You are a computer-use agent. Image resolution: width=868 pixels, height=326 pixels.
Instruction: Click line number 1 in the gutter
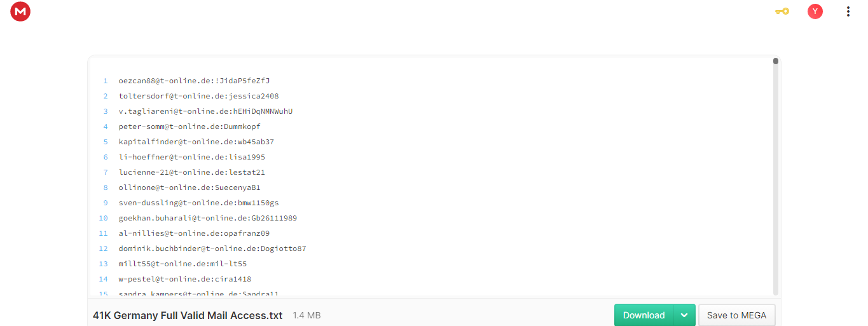[x=106, y=81]
